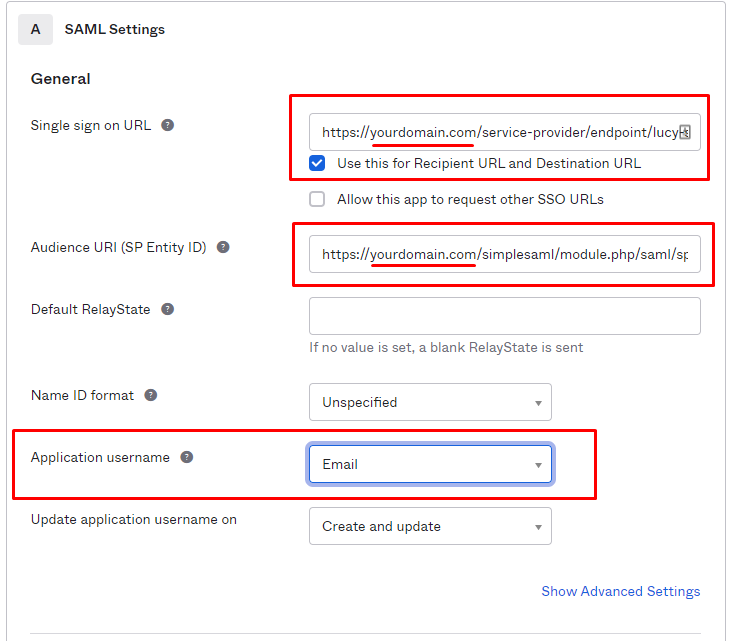Click the Allow this app label text

tap(470, 199)
